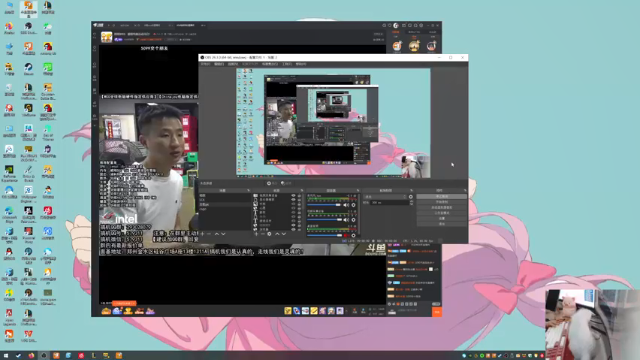Move the selected scene down in OBS
Image resolution: width=640 pixels, height=360 pixels.
pos(223,234)
